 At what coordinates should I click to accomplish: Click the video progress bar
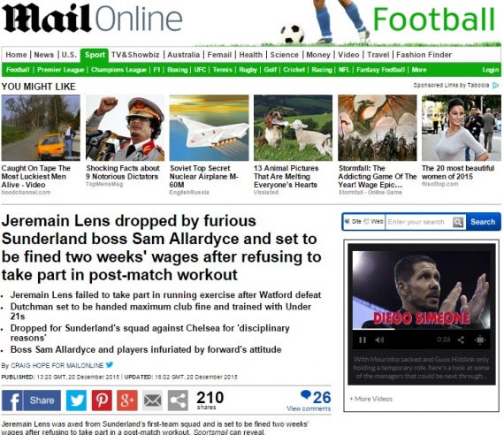pyautogui.click(x=421, y=329)
